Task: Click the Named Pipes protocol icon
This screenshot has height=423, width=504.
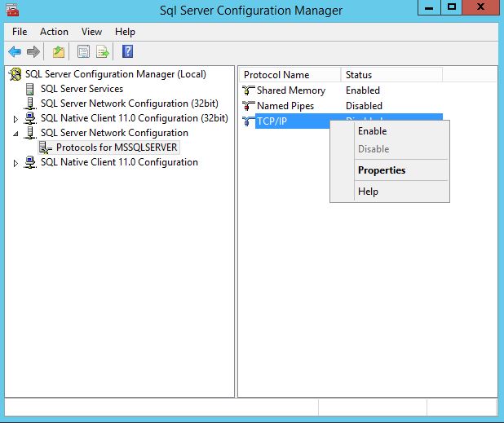Action: click(249, 106)
